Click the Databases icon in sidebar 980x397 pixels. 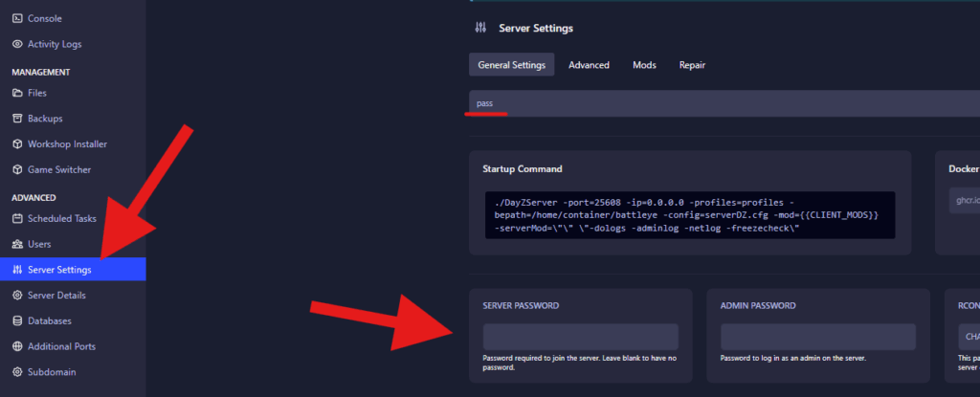point(17,320)
